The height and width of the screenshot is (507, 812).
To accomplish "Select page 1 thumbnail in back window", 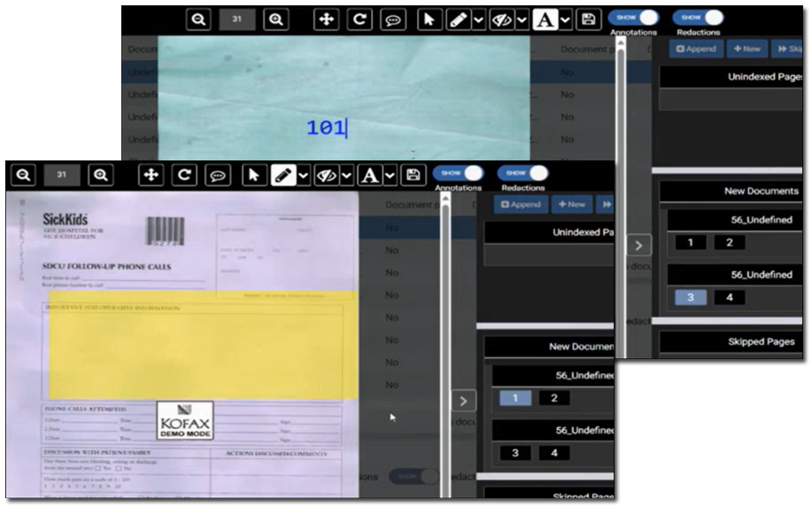I will (691, 242).
